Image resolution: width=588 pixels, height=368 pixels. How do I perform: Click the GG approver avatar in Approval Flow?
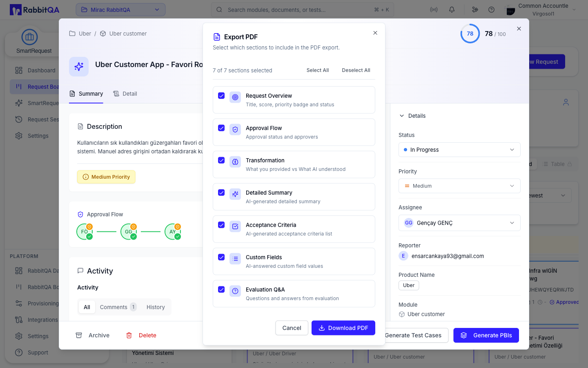click(129, 232)
